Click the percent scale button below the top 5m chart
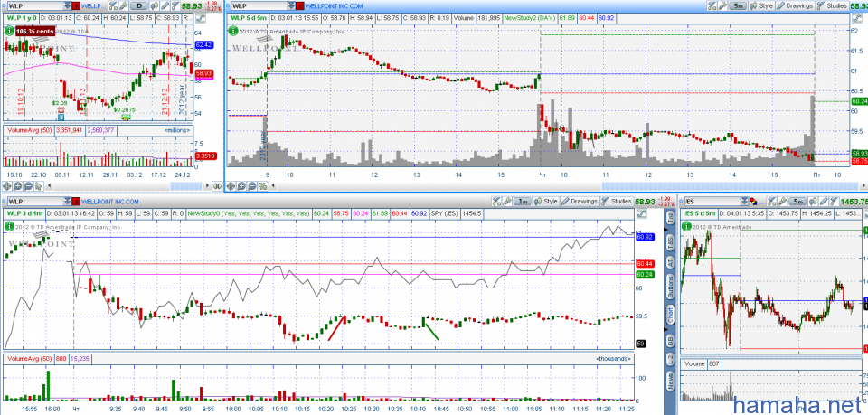868x415 pixels. (262, 186)
